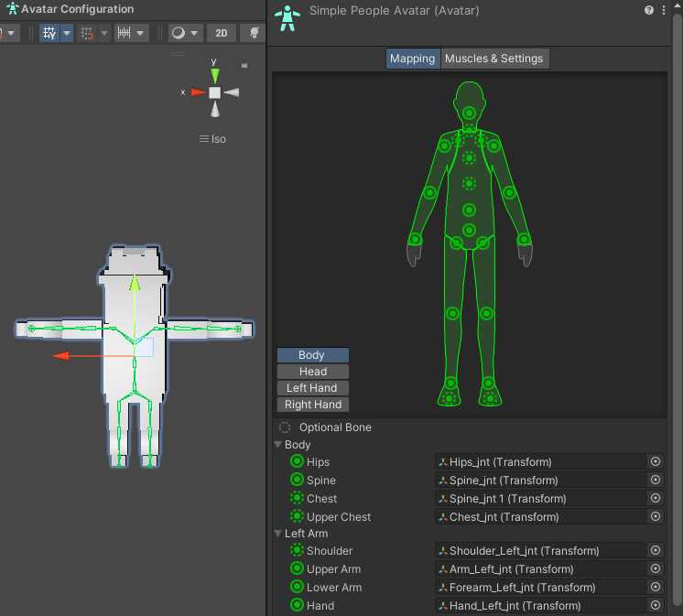Open object picker for Hips_jnt field
Viewport: 683px width, 616px height.
656,461
